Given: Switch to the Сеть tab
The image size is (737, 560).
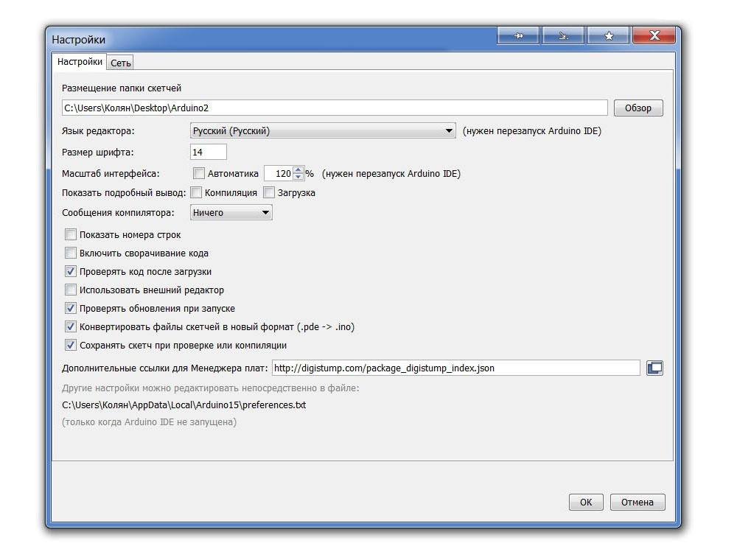Looking at the screenshot, I should click(121, 63).
